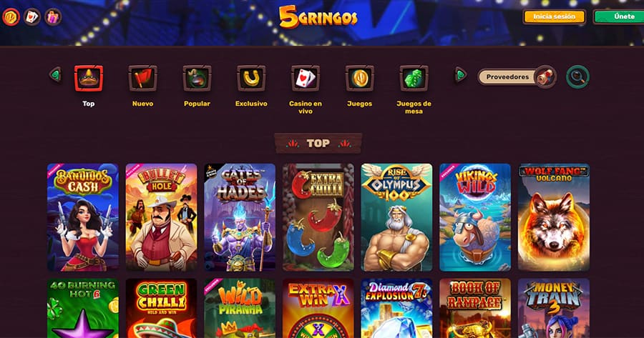Launch the Gates of Hades game
Image resolution: width=644 pixels, height=338 pixels.
click(x=240, y=217)
